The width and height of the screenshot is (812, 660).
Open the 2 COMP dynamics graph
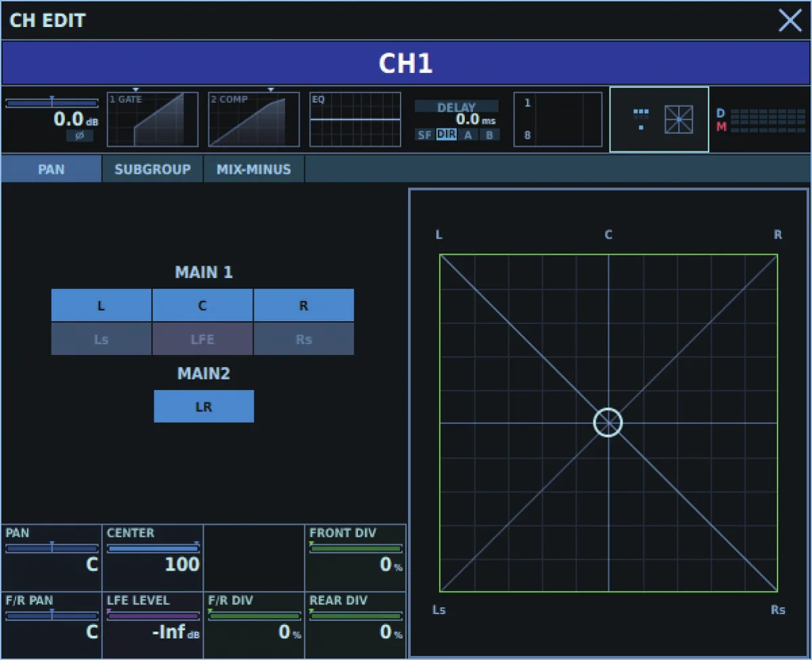(x=254, y=120)
